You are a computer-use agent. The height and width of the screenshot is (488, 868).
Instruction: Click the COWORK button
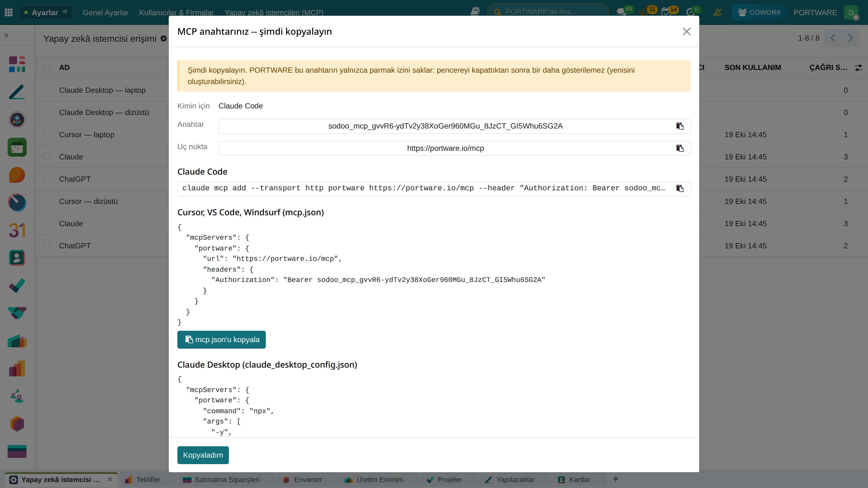(759, 12)
